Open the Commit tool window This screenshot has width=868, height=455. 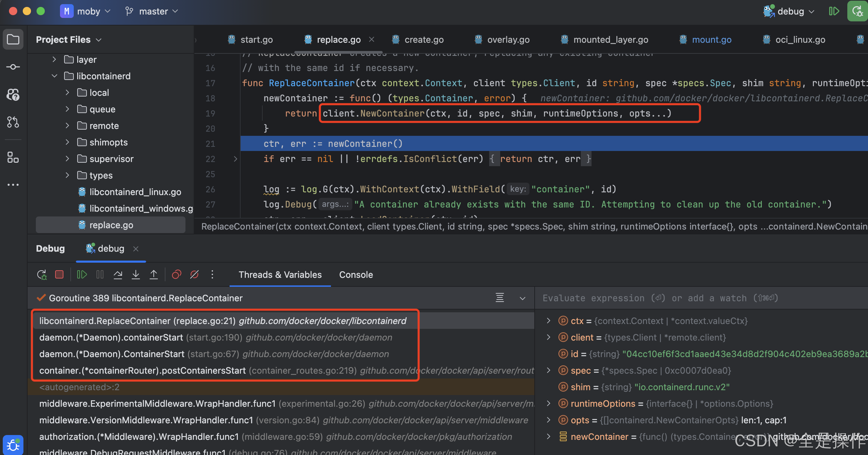click(x=13, y=67)
